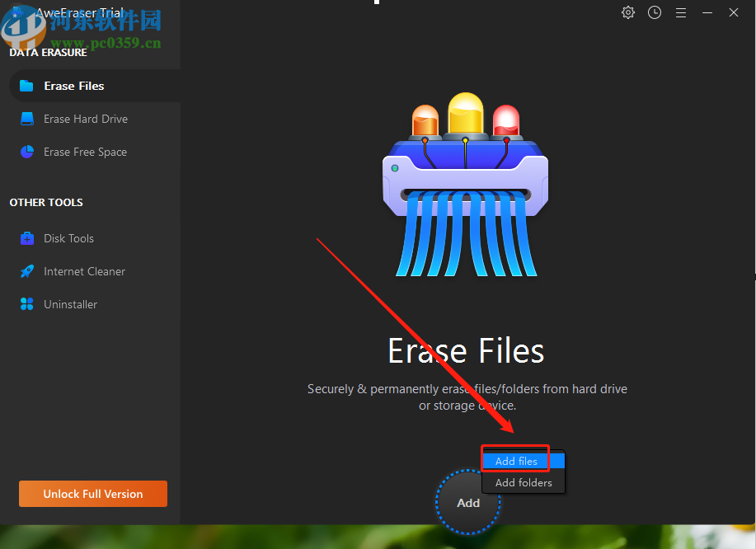Click the Erase Hard Drive disk icon

point(27,119)
